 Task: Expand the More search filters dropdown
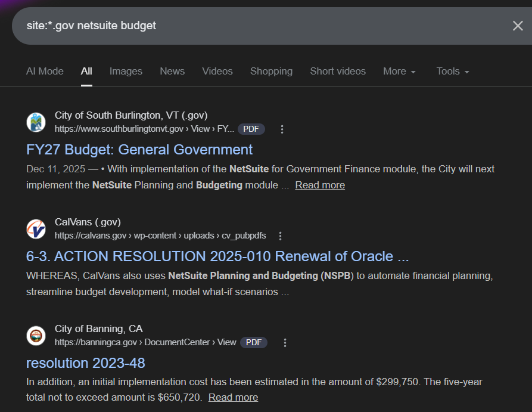point(399,71)
